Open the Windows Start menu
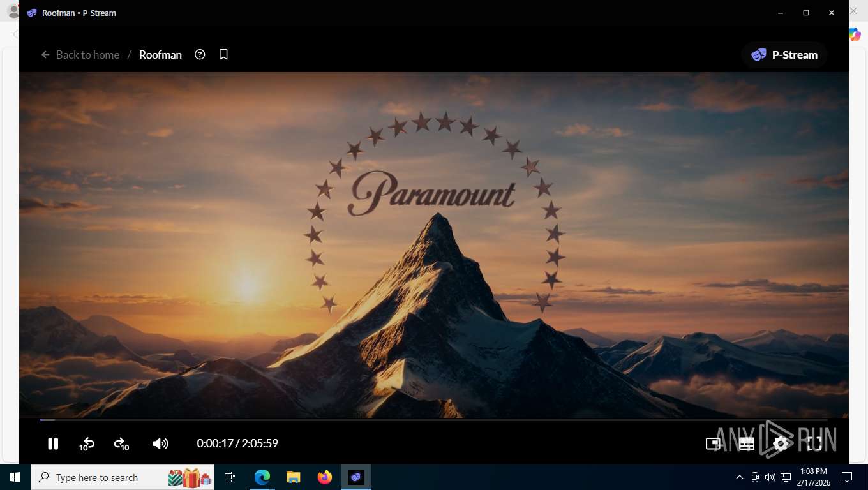Screen dimensions: 868x490 (x=15, y=477)
